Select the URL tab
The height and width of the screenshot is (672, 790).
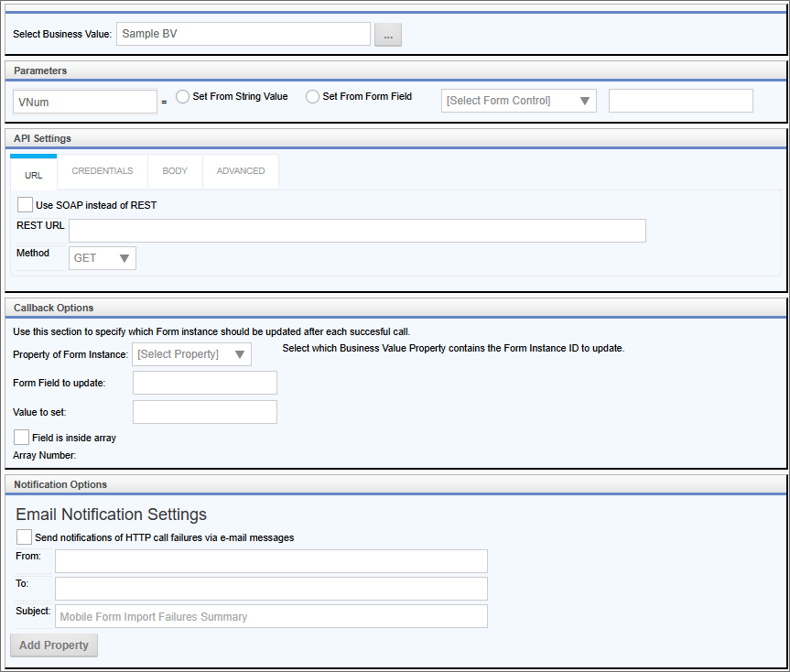pyautogui.click(x=34, y=172)
